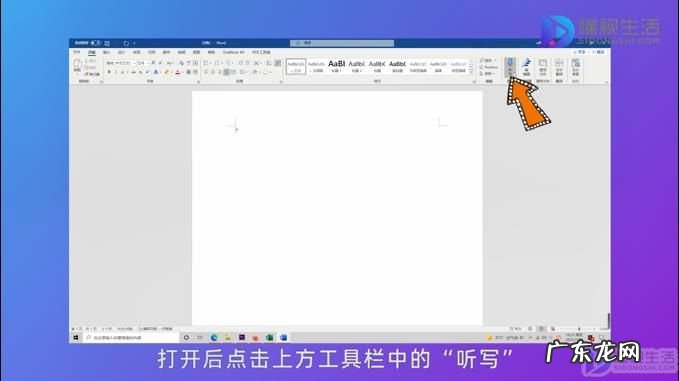Open the Editor button in ribbon
Screen dimensions: 679x381
526,67
